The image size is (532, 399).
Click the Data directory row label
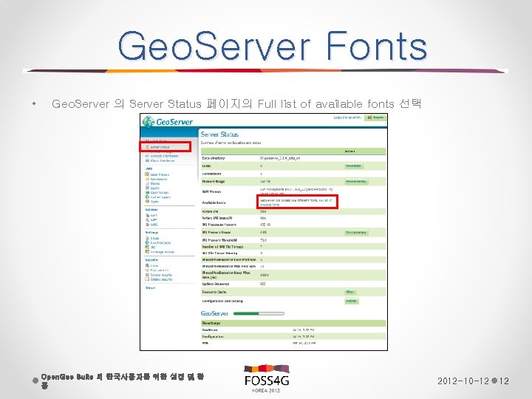coord(214,158)
